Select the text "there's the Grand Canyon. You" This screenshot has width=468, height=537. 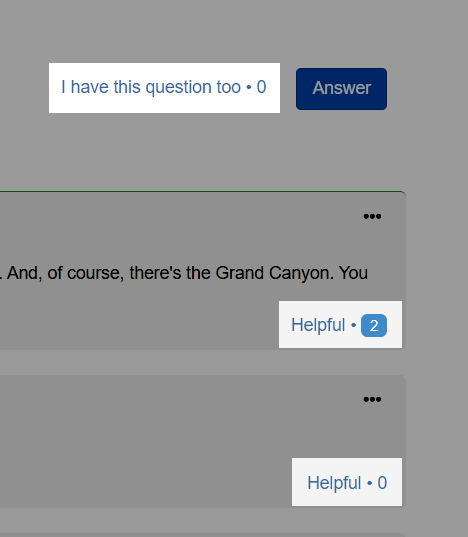pyautogui.click(x=249, y=273)
